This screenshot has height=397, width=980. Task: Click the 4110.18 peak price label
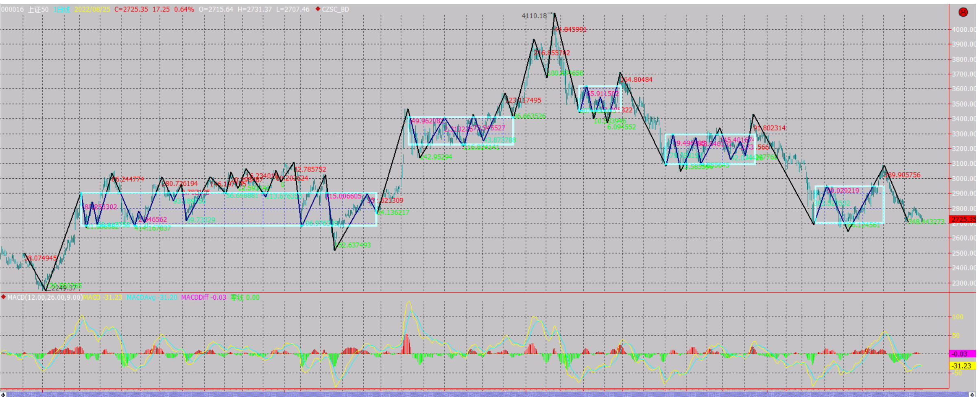click(534, 16)
